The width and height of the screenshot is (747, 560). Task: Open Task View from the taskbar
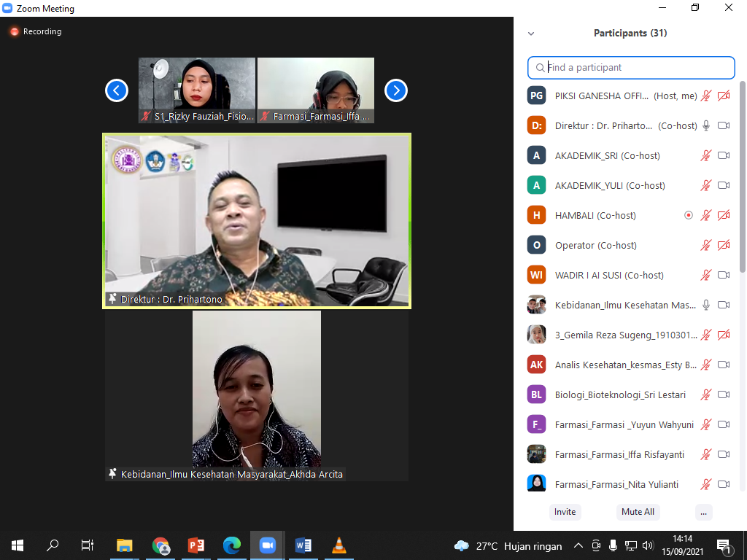[x=88, y=545]
